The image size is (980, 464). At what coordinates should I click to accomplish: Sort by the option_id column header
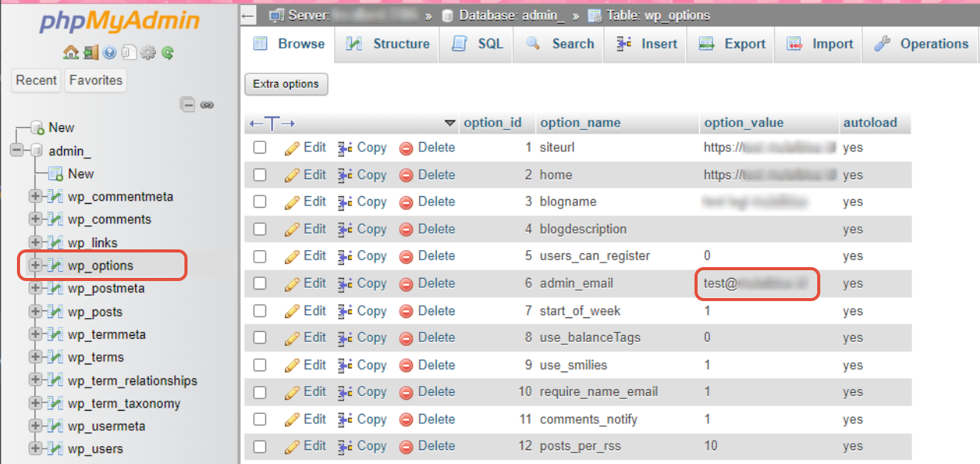[x=492, y=123]
